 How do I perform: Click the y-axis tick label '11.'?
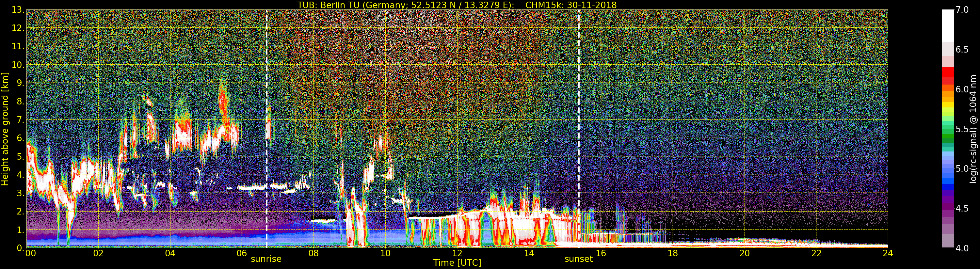[x=18, y=46]
